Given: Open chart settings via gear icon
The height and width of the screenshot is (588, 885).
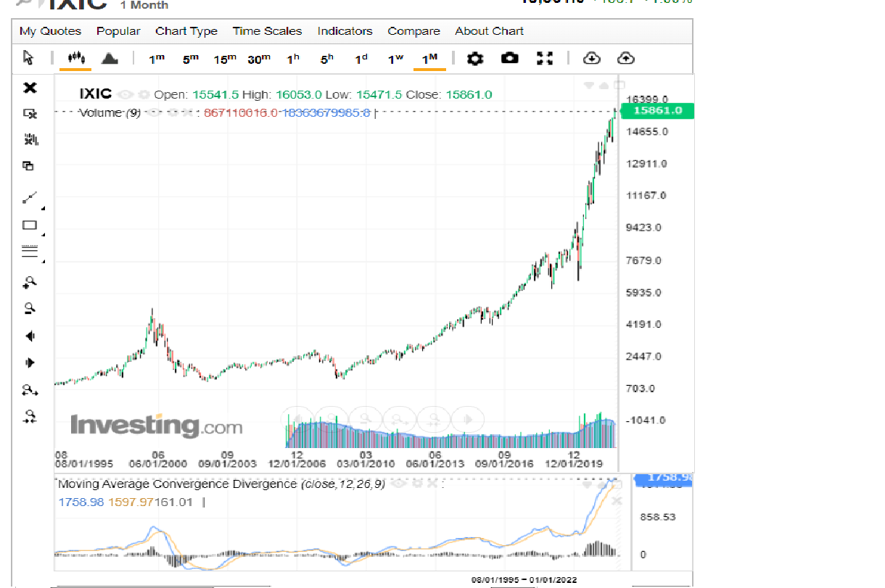Looking at the screenshot, I should pyautogui.click(x=475, y=58).
